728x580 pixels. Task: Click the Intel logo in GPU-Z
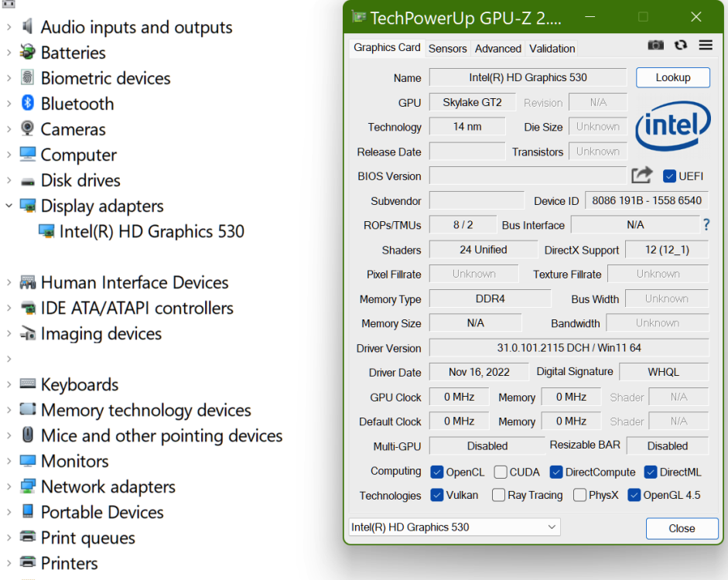pyautogui.click(x=673, y=126)
